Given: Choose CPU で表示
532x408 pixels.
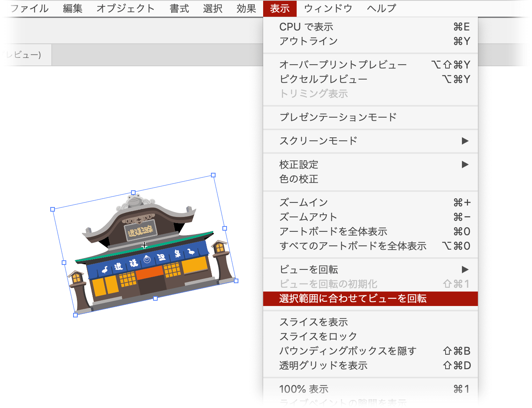Looking at the screenshot, I should (371, 27).
